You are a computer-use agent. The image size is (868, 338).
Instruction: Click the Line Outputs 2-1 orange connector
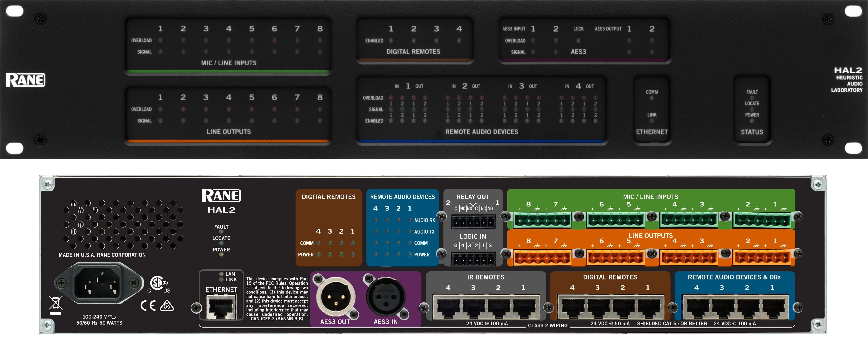pos(762,258)
